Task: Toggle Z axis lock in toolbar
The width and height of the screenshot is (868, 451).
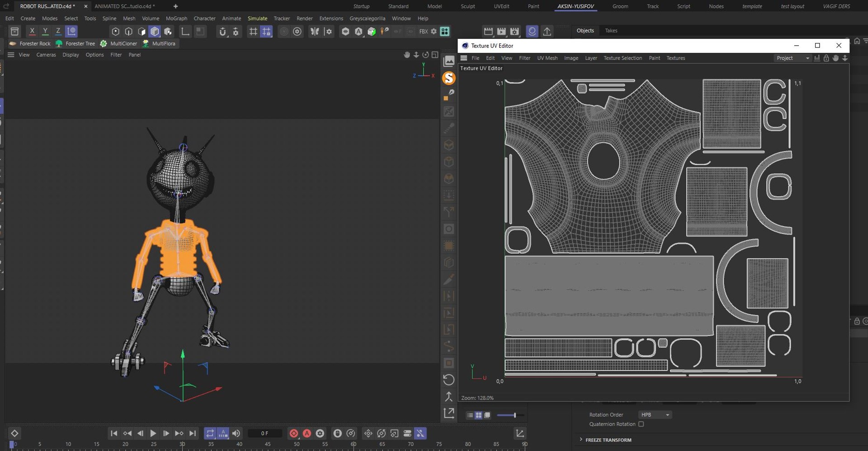Action: coord(58,31)
